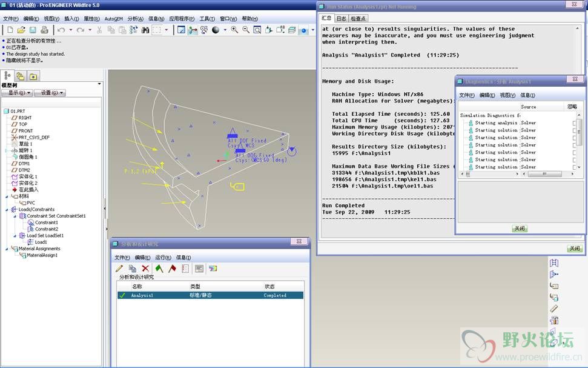Open the 分析(A) menu in main window
The height and width of the screenshot is (368, 588).
click(136, 19)
